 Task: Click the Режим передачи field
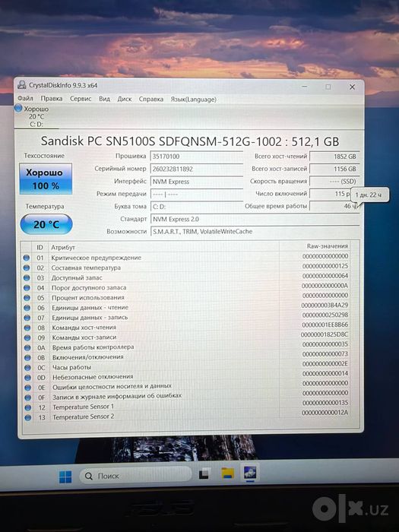196,194
